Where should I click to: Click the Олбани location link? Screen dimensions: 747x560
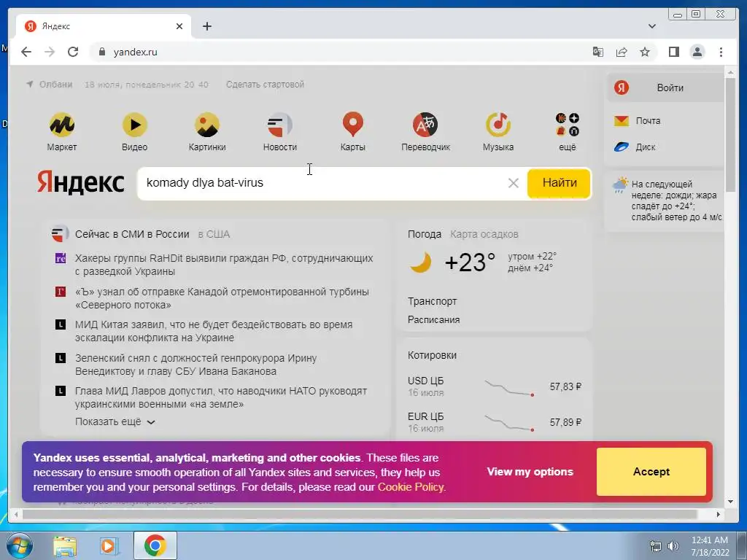point(50,85)
